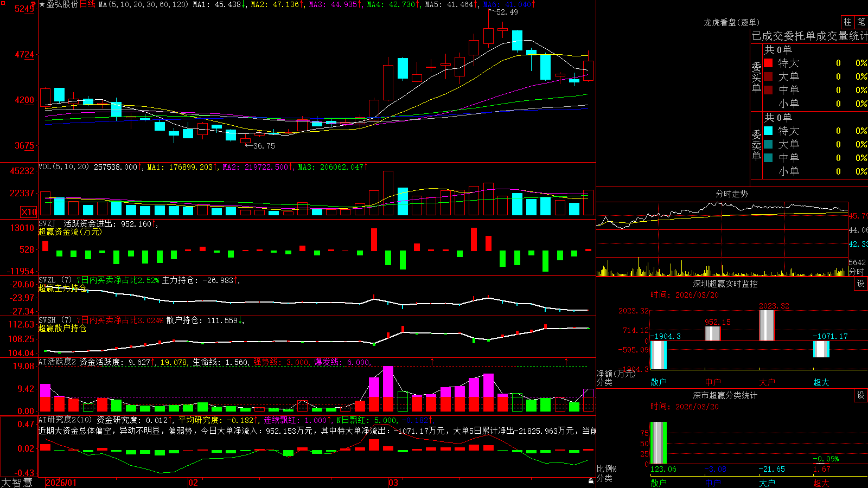
Task: Open 设 settings for 深圳超赢实时监控
Action: [x=861, y=284]
